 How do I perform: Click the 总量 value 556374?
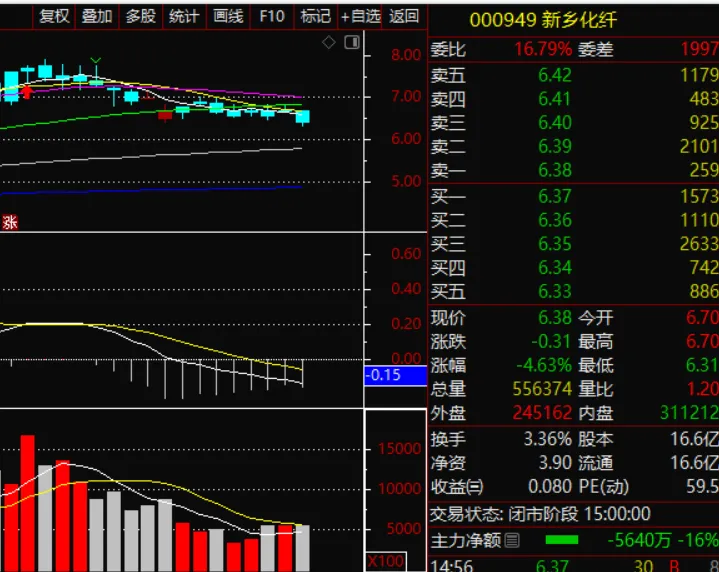coord(542,389)
